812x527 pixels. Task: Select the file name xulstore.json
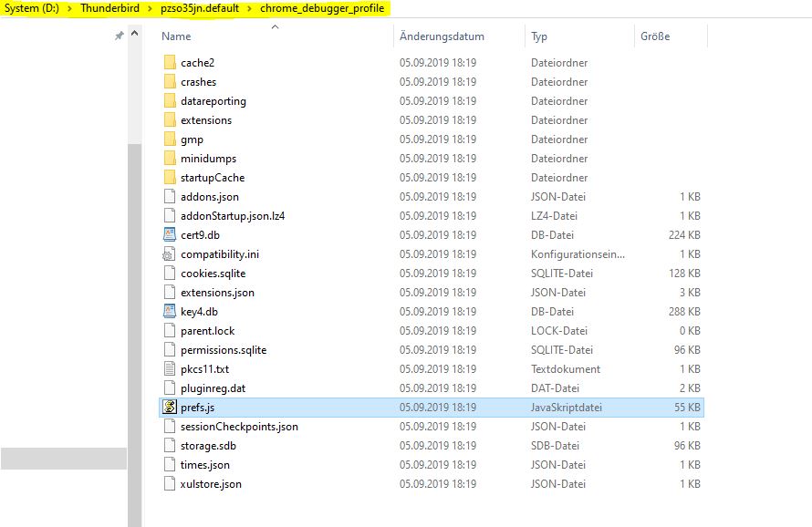[211, 484]
